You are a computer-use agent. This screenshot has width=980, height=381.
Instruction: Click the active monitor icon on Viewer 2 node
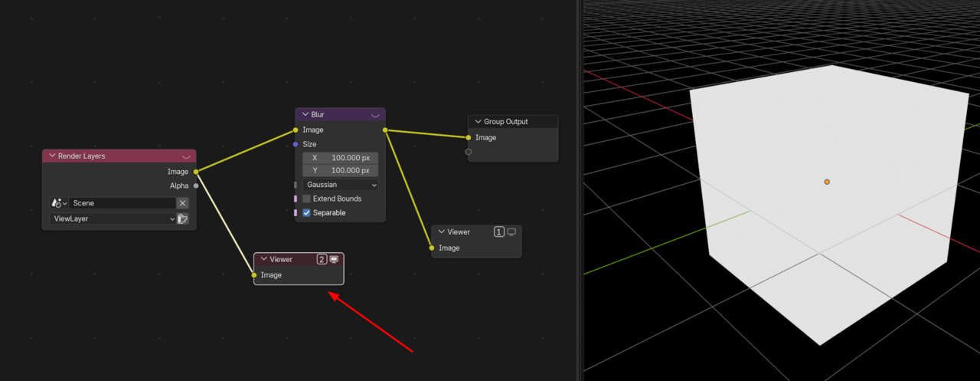tap(334, 259)
